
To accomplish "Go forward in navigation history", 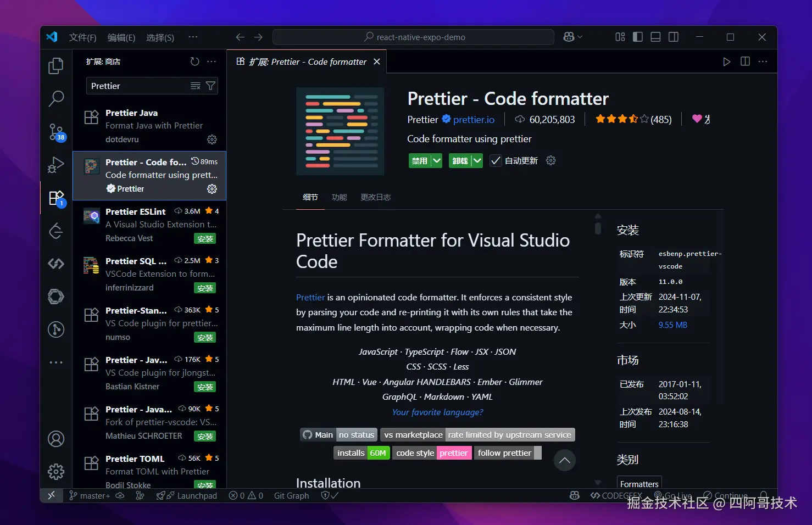I will 258,37.
